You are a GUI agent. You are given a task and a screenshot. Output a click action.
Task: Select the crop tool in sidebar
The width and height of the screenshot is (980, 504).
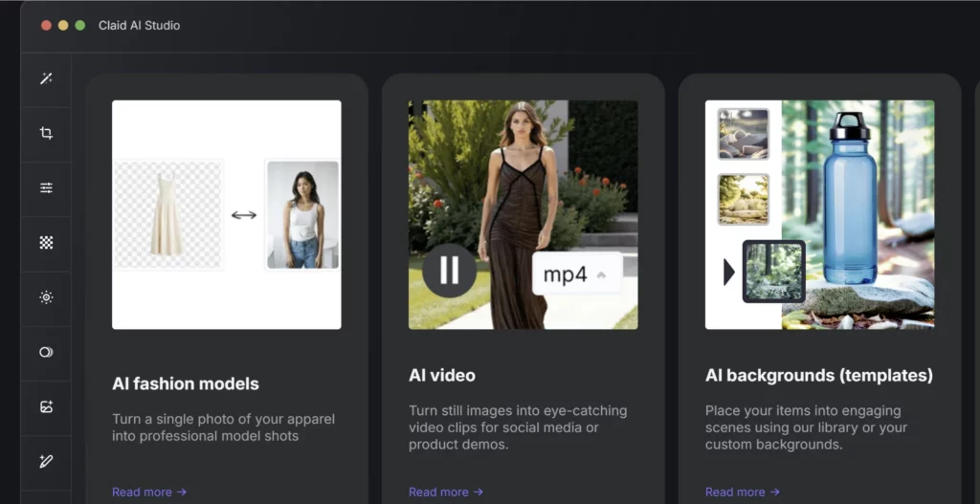46,134
